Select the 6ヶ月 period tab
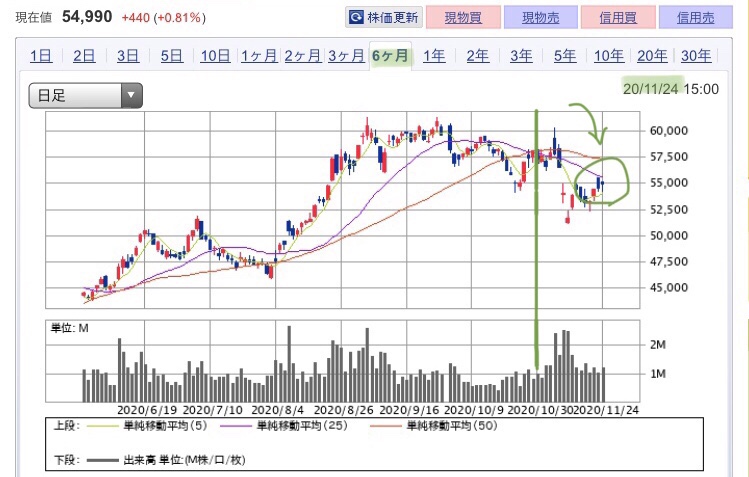 tap(390, 56)
